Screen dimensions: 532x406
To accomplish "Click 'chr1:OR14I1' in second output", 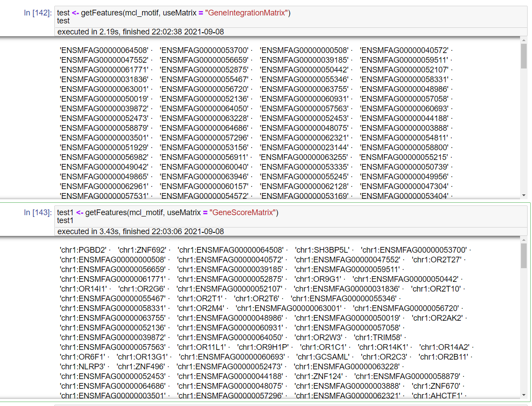I will pos(84,289).
